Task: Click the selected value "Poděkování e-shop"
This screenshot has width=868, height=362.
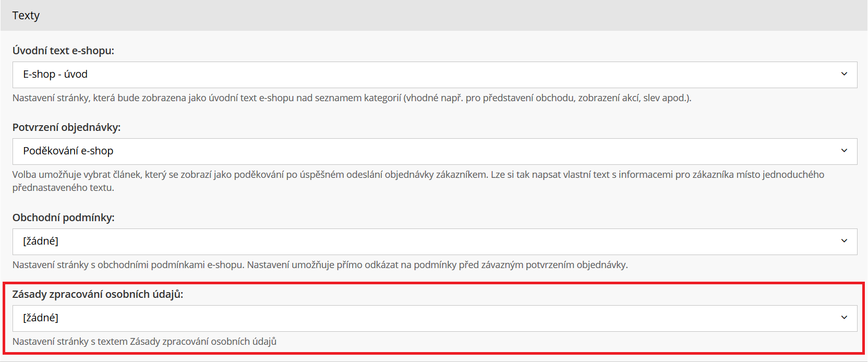Action: [x=68, y=151]
